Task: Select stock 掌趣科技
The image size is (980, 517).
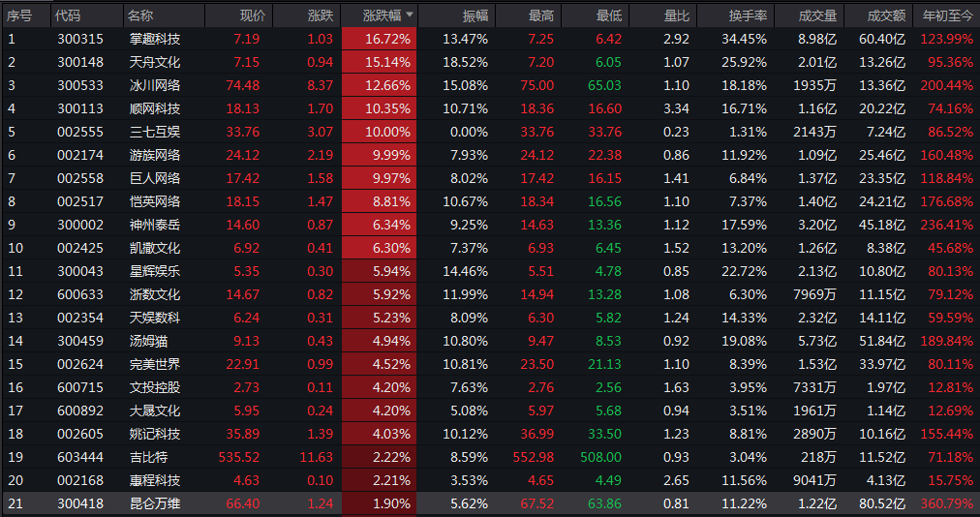Action: point(154,39)
